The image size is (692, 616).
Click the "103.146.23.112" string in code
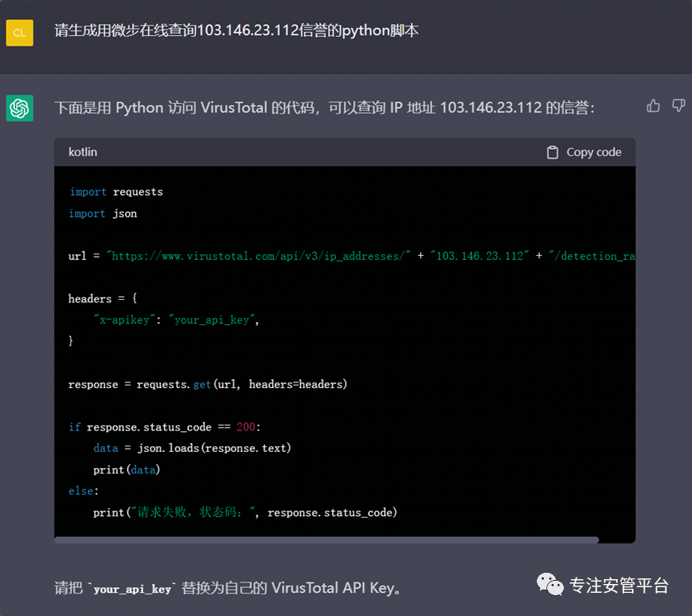(x=480, y=256)
